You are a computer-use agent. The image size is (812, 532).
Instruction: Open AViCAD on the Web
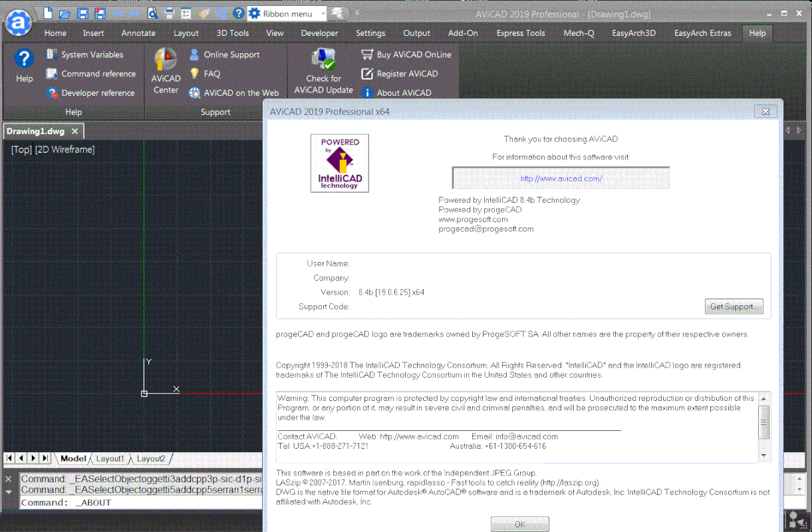(x=234, y=93)
